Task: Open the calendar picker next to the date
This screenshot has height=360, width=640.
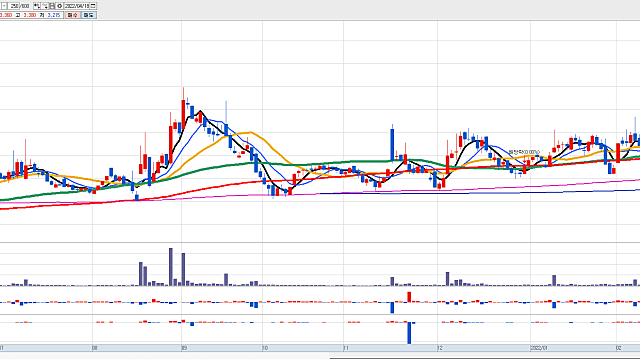Action: pyautogui.click(x=93, y=6)
